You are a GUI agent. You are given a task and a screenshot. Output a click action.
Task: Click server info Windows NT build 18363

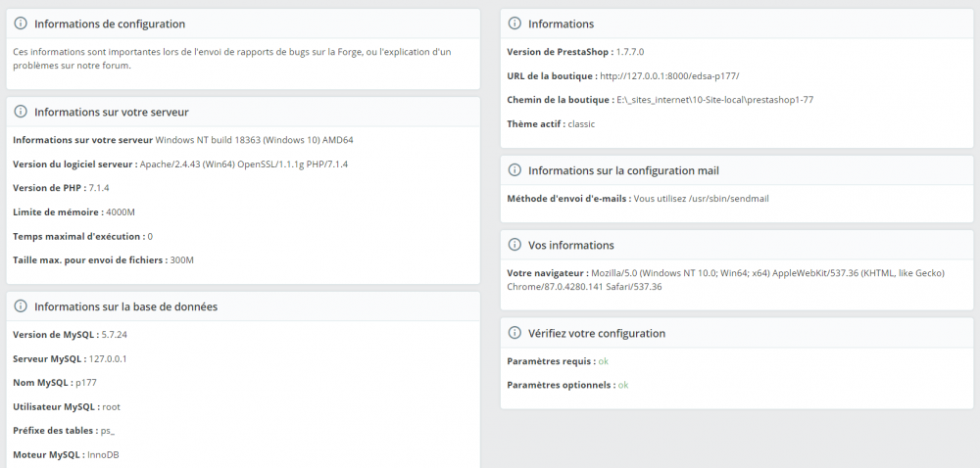point(254,140)
